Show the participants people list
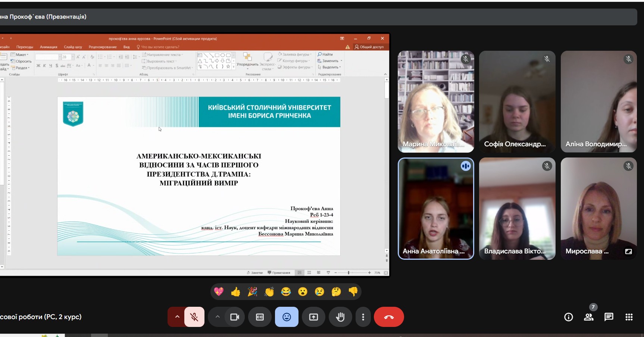 [x=589, y=317]
